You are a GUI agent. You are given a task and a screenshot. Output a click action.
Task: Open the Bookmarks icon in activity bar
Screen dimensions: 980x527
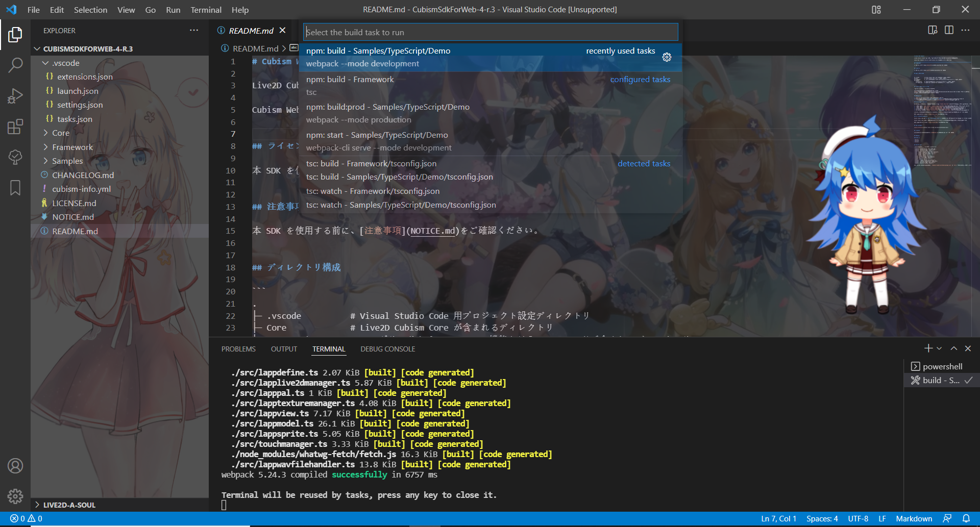[x=15, y=188]
